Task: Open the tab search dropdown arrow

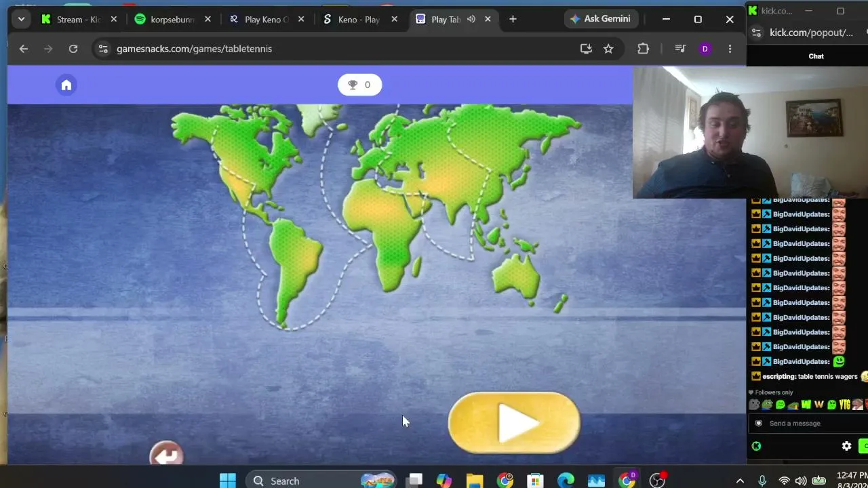Action: point(21,19)
